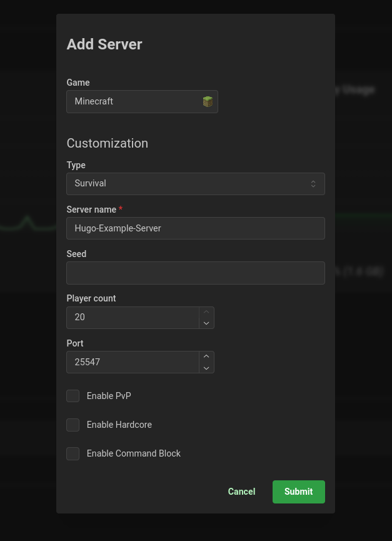
Task: Focus the Server name text field
Action: coord(195,228)
